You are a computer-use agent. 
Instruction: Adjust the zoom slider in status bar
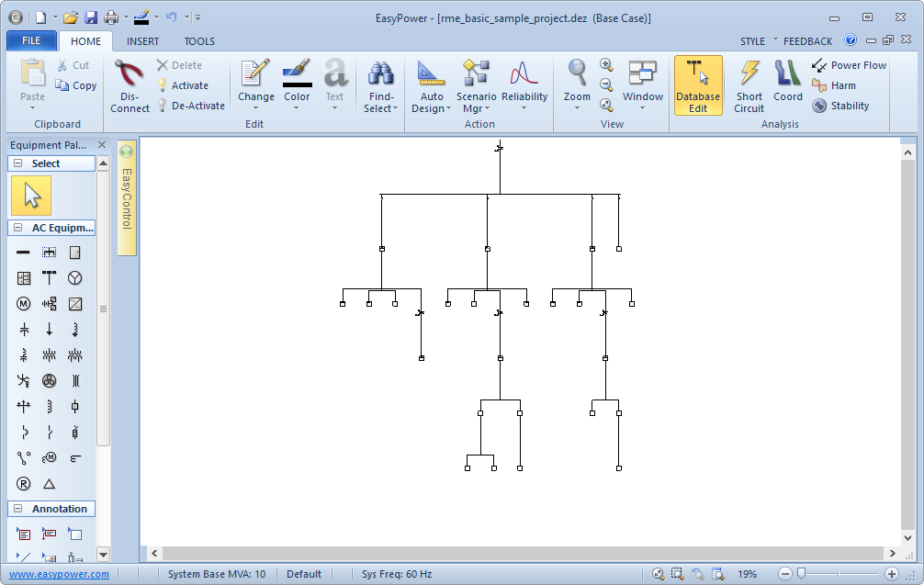[801, 574]
